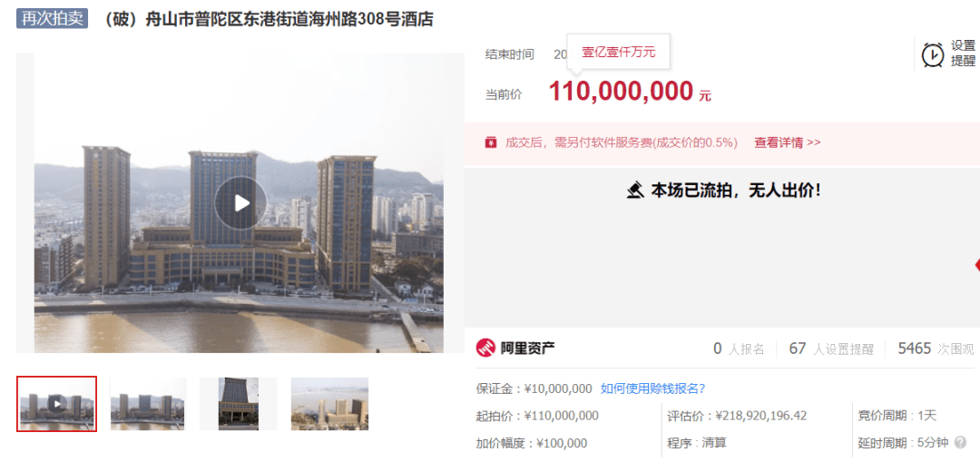Viewport: 980px width, 472px height.
Task: Click the 67 人设置提醒 counter
Action: pos(831,349)
